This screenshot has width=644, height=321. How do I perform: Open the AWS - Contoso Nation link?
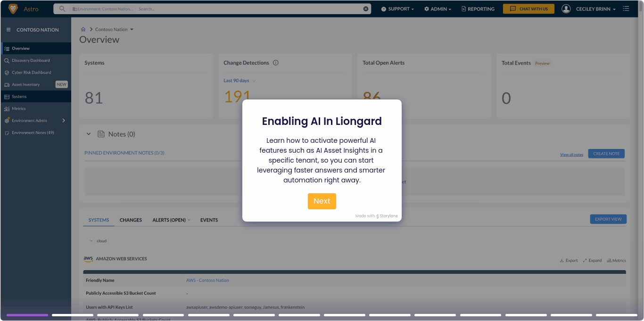[x=207, y=280]
